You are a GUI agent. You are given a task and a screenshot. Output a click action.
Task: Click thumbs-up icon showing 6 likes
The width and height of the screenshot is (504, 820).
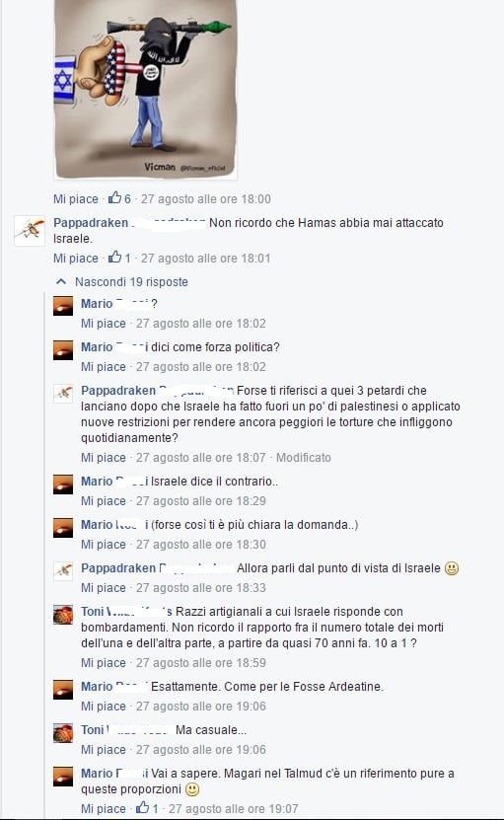114,197
